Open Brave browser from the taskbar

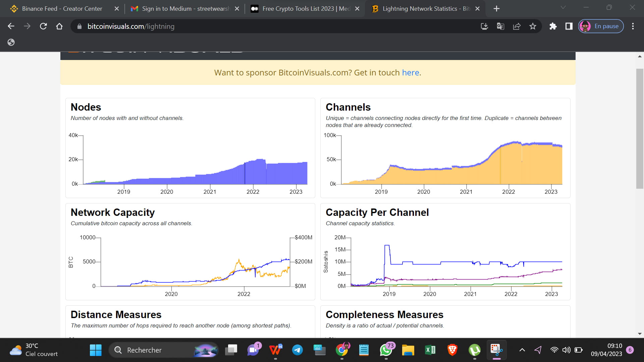452,350
